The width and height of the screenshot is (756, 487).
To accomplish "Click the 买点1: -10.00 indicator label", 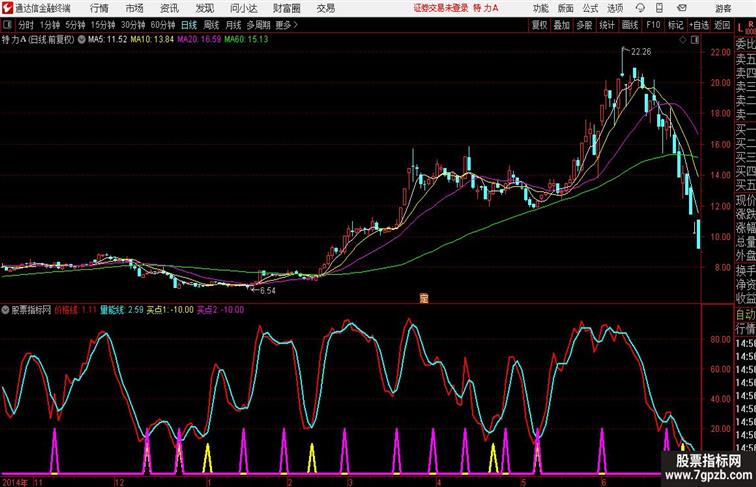I will 170,310.
